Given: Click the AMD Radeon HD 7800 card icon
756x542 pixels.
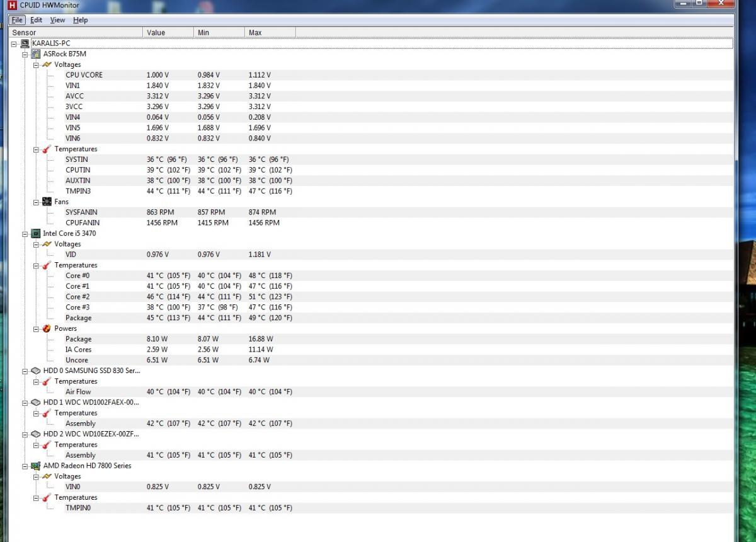Looking at the screenshot, I should [36, 466].
